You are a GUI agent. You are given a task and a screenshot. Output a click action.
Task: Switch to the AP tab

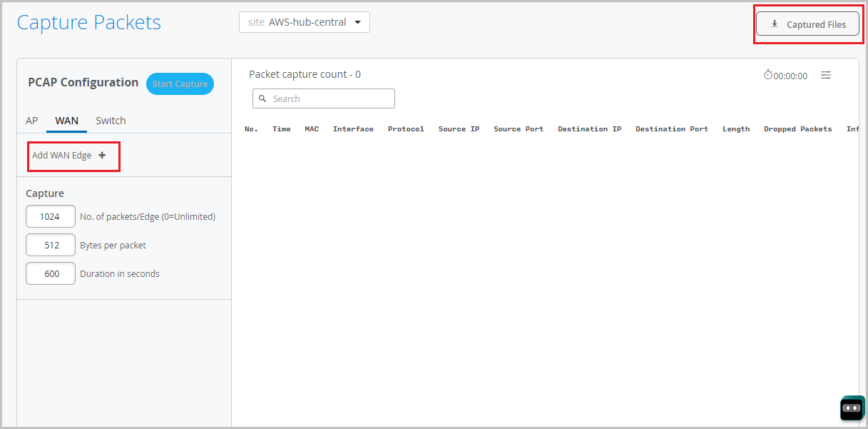coord(32,121)
